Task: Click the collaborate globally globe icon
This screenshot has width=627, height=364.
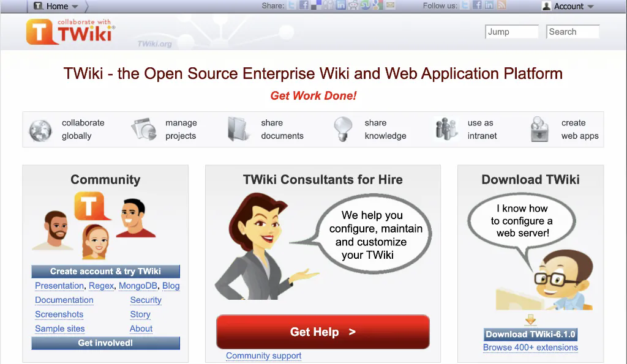Action: click(x=40, y=128)
